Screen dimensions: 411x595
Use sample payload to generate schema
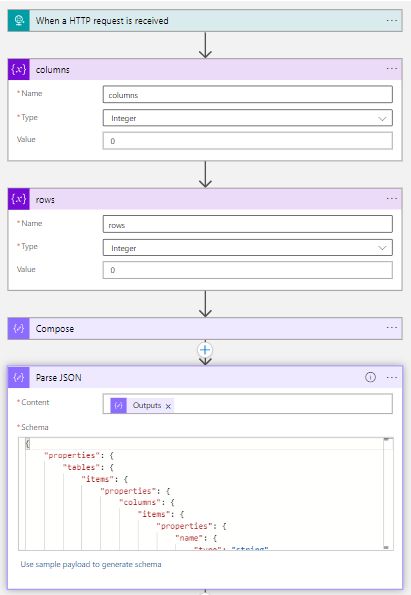(91, 564)
